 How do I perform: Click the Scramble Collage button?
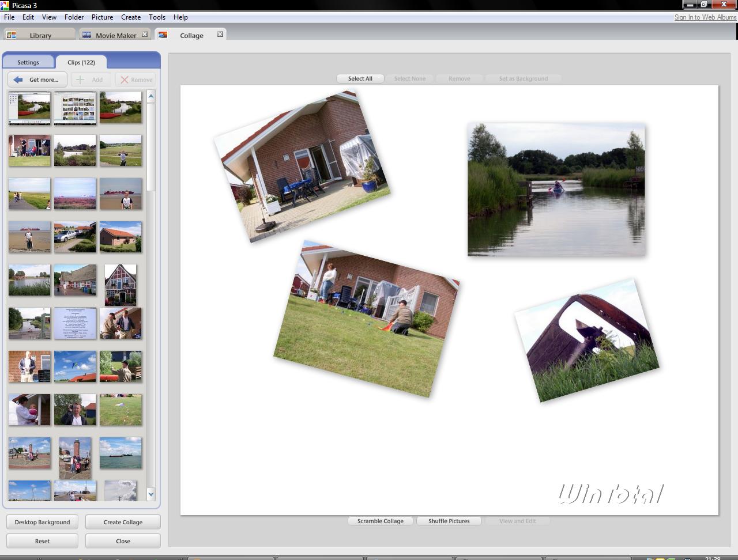click(381, 521)
